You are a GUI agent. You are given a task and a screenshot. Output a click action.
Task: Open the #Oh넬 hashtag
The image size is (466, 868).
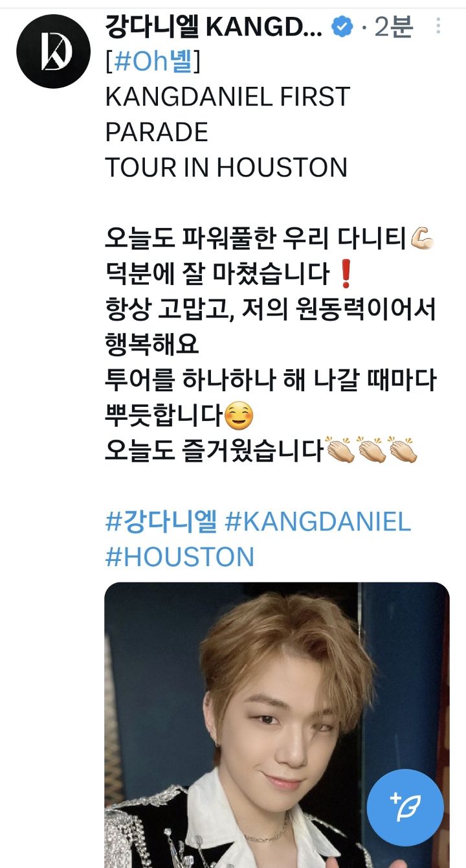pos(152,62)
